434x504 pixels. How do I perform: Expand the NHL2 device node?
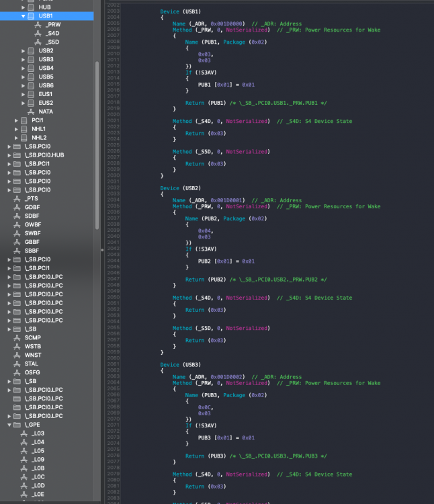16,138
